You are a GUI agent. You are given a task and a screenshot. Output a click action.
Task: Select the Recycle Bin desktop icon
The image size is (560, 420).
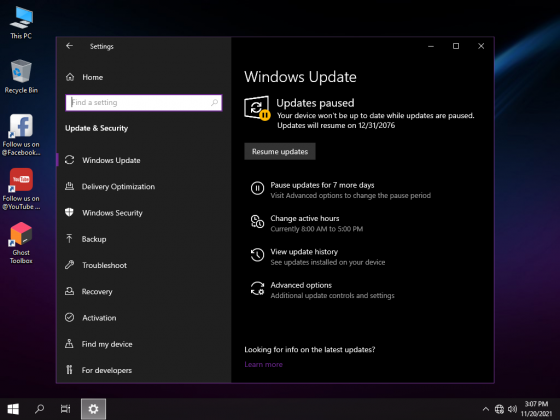[21, 76]
